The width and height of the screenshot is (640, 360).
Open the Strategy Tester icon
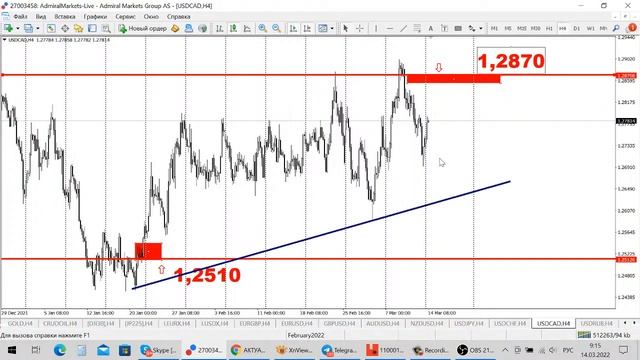(x=106, y=28)
